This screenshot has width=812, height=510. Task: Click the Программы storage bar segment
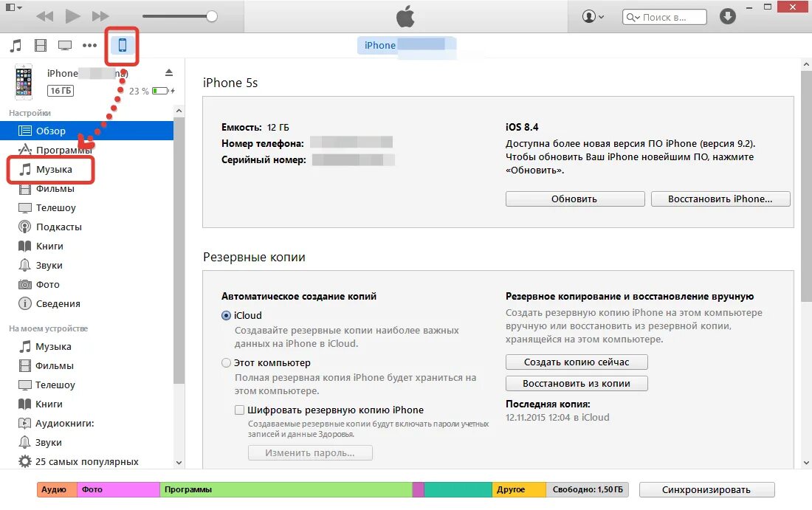pos(286,489)
